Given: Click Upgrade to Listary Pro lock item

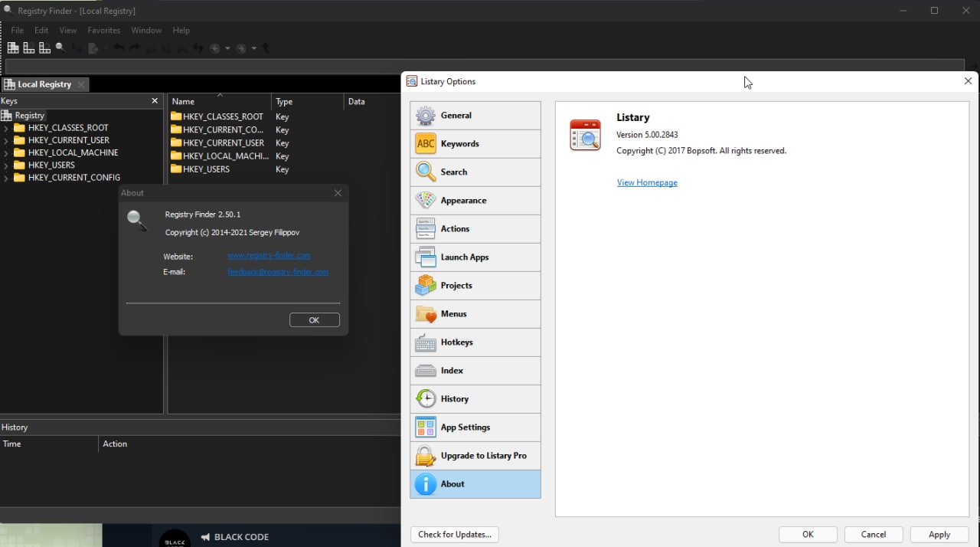Looking at the screenshot, I should click(x=475, y=456).
